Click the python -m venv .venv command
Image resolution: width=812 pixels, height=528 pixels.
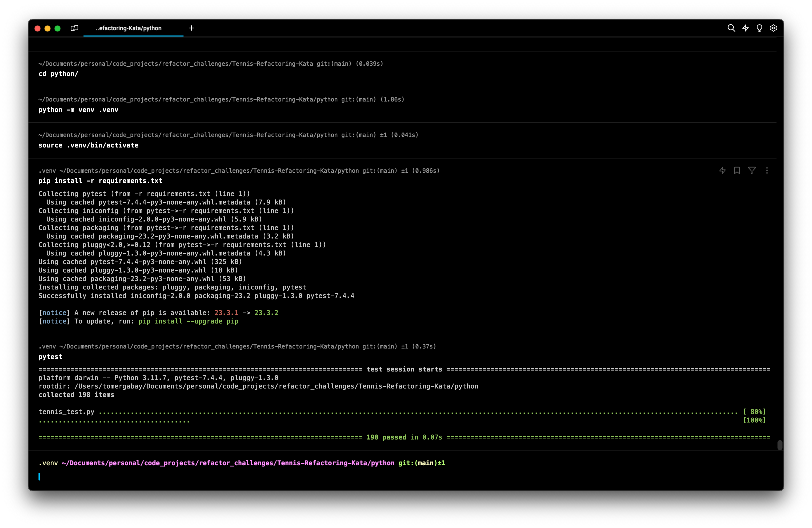(x=78, y=110)
